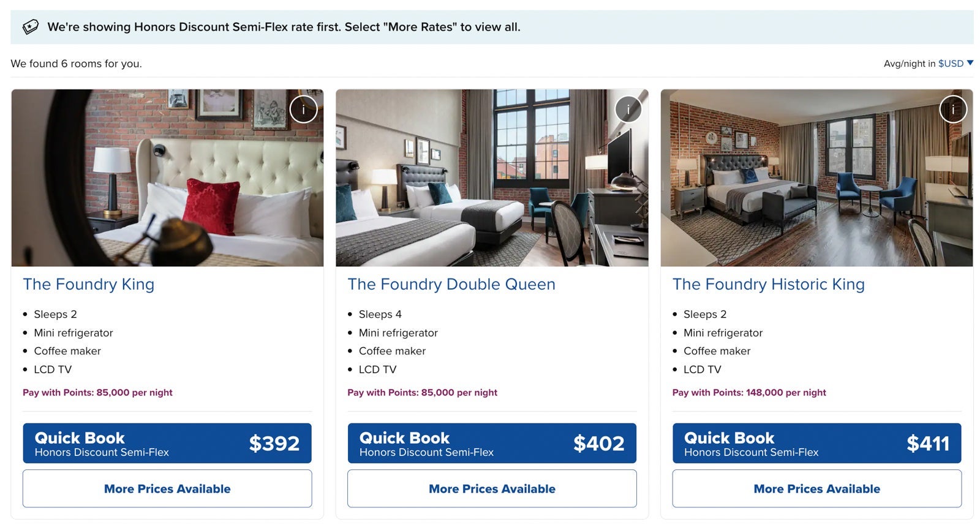This screenshot has height=527, width=980.
Task: Quick Book Foundry King for $392
Action: 167,443
